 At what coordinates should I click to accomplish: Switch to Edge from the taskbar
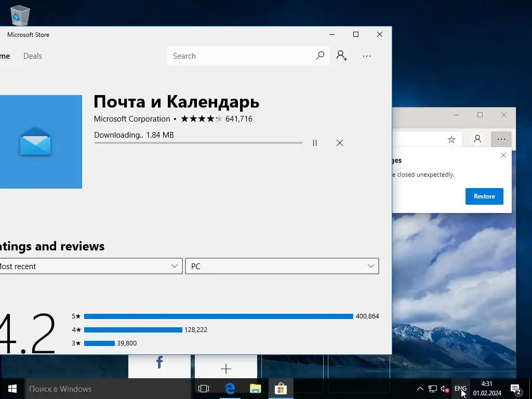click(x=230, y=389)
